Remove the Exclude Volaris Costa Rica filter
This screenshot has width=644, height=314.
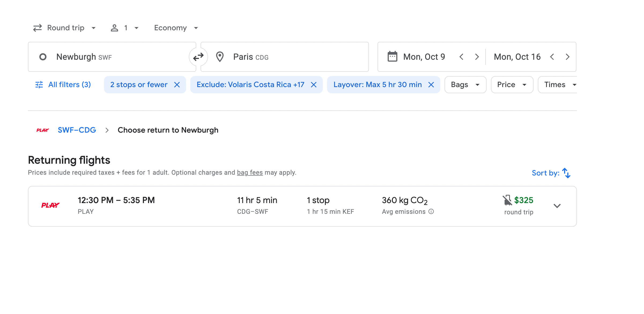(x=314, y=85)
